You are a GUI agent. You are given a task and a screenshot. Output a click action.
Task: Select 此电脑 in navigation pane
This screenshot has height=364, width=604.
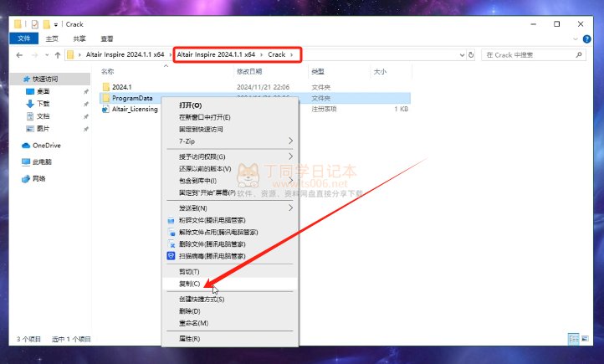point(42,162)
